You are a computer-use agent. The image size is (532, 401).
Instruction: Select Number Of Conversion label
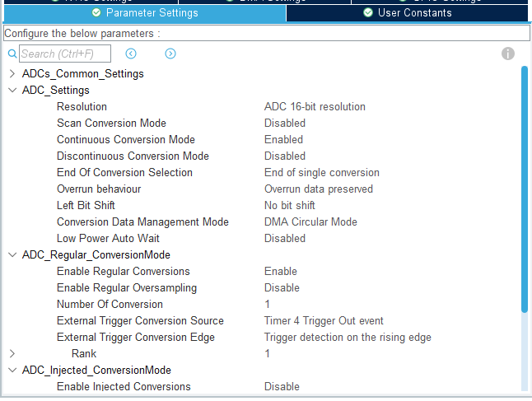pos(110,305)
